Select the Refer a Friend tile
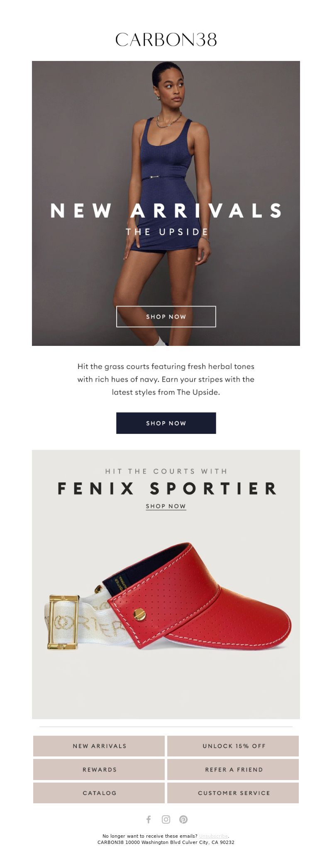This screenshot has width=332, height=868. [x=233, y=769]
